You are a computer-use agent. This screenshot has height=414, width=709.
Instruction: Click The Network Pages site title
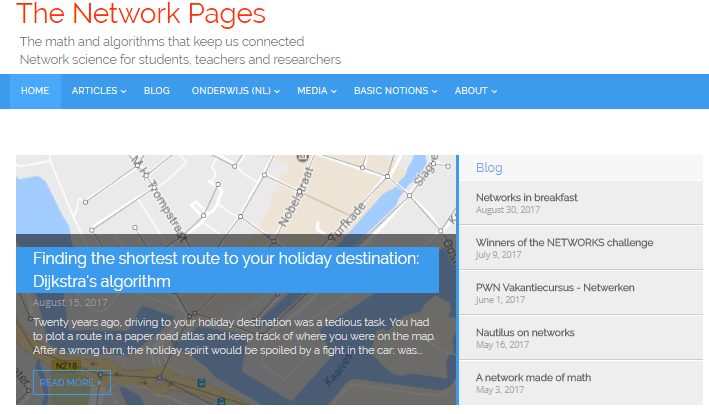click(141, 14)
